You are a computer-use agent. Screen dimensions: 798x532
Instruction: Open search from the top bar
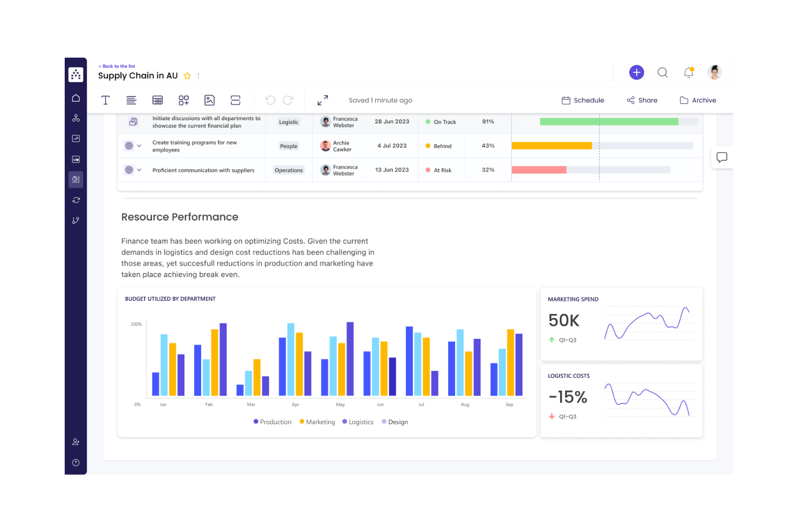[x=662, y=72]
